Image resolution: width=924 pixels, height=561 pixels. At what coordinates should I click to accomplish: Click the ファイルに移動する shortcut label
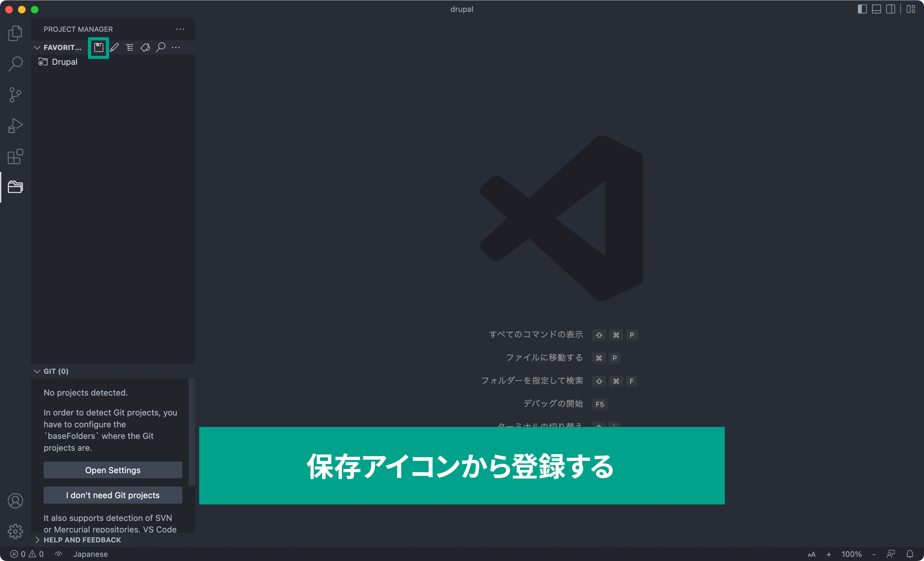click(544, 357)
